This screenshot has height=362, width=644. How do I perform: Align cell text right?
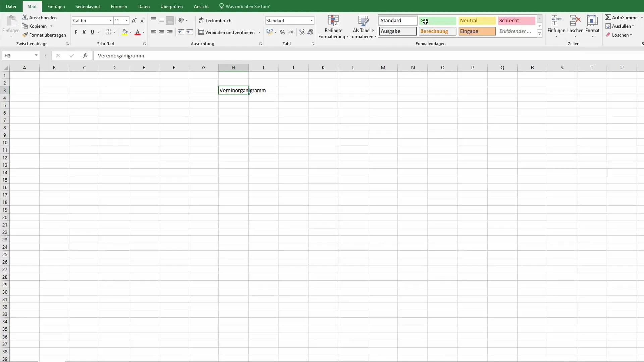(x=170, y=32)
